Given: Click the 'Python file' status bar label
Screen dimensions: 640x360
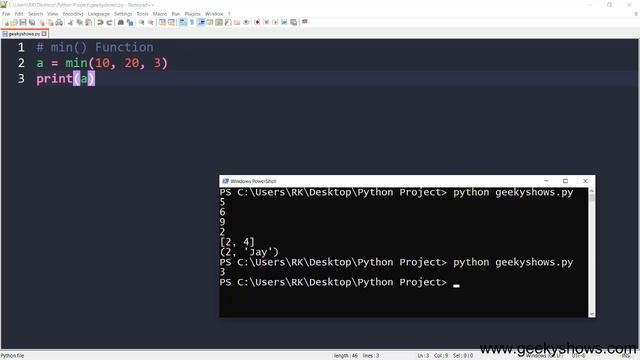Looking at the screenshot, I should tap(12, 356).
